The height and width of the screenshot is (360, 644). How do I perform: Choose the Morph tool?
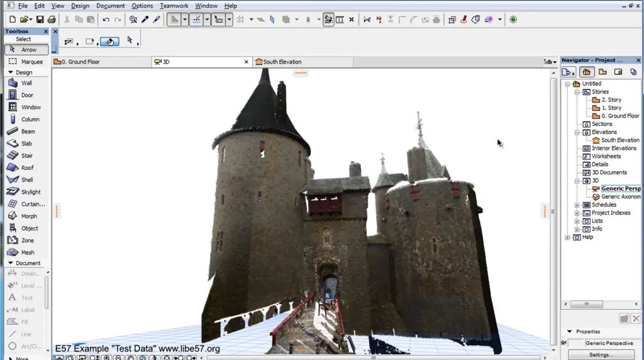(x=29, y=217)
